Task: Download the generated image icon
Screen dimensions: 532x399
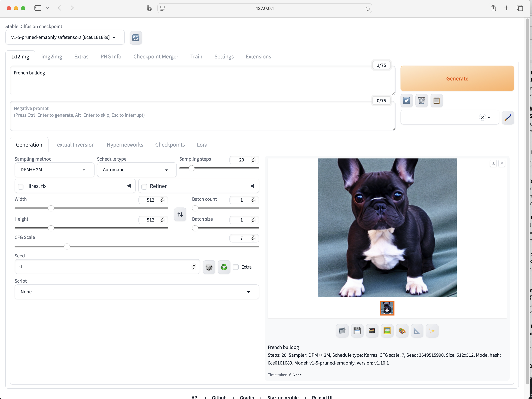Action: (x=493, y=164)
